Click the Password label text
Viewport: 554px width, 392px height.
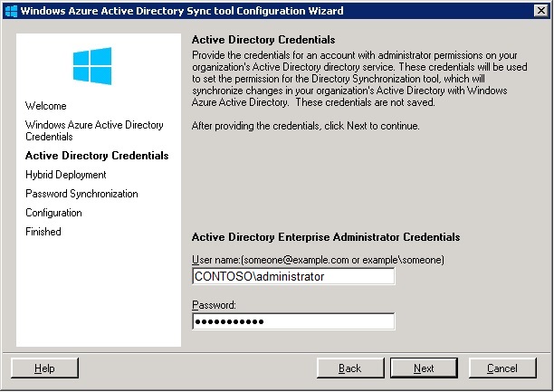click(x=214, y=305)
